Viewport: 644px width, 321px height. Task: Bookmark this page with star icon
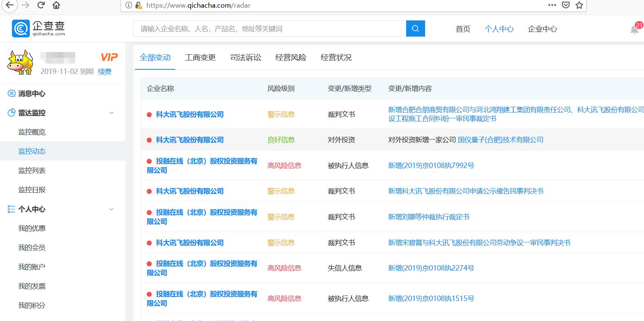[x=579, y=5]
